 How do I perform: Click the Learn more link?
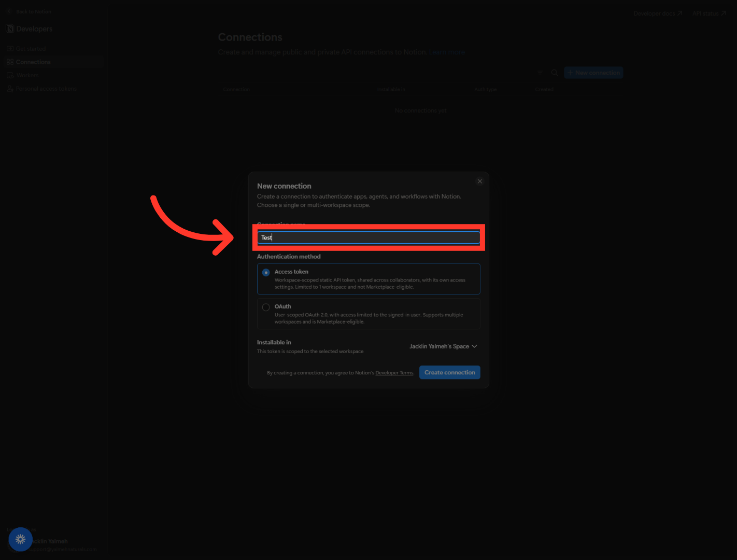447,52
